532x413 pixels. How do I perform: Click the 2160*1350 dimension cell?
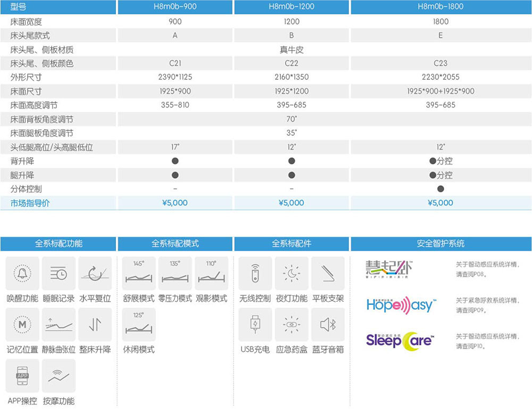coord(292,77)
